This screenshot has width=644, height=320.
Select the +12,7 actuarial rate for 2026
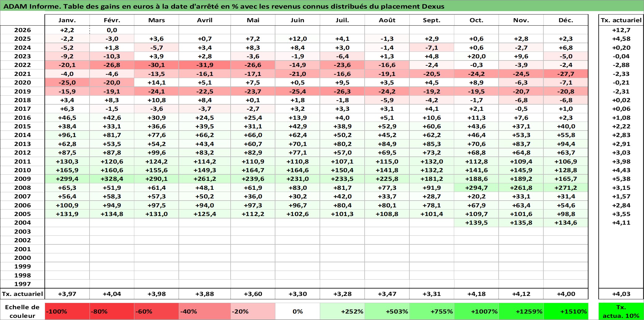621,30
